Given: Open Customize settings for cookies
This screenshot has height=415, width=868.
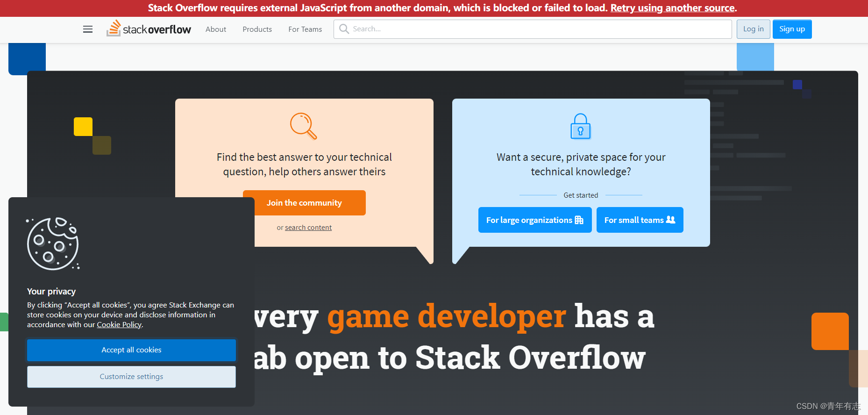Looking at the screenshot, I should pos(131,377).
